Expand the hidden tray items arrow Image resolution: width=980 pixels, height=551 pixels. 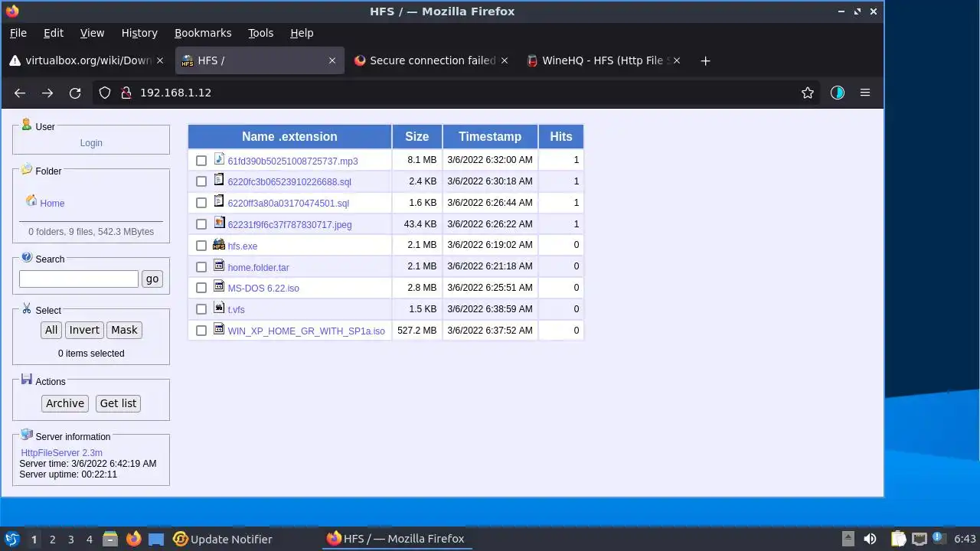pyautogui.click(x=848, y=539)
